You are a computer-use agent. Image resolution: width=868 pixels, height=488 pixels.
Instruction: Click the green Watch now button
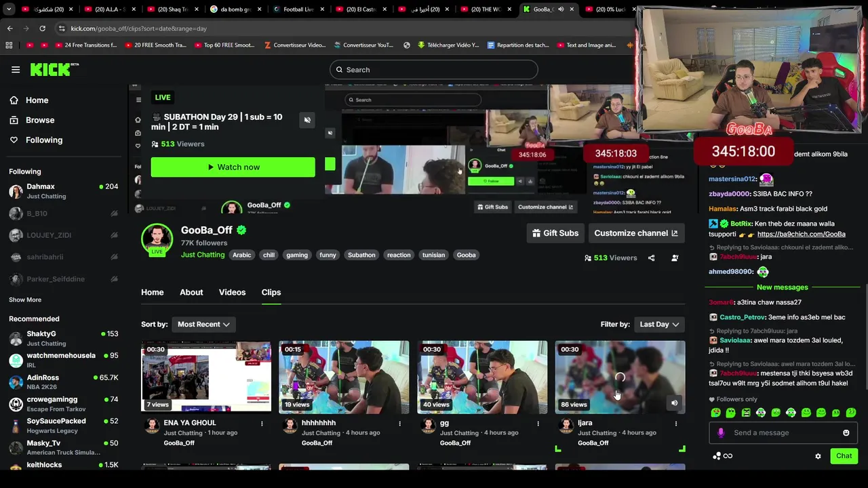tap(233, 167)
